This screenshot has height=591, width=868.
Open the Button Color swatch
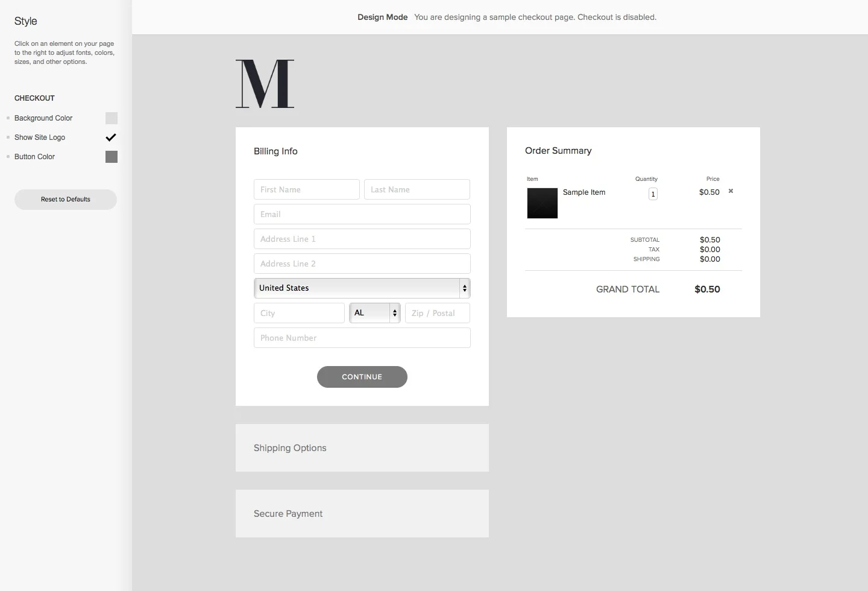112,157
